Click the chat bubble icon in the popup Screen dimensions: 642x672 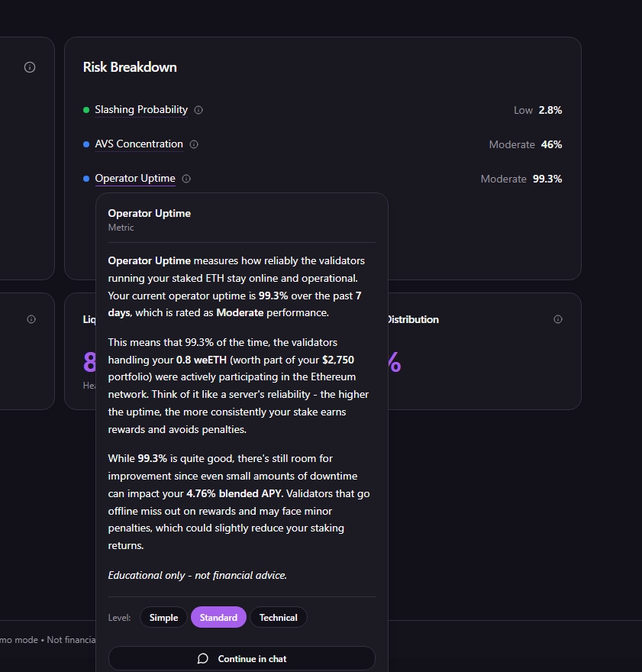[203, 658]
